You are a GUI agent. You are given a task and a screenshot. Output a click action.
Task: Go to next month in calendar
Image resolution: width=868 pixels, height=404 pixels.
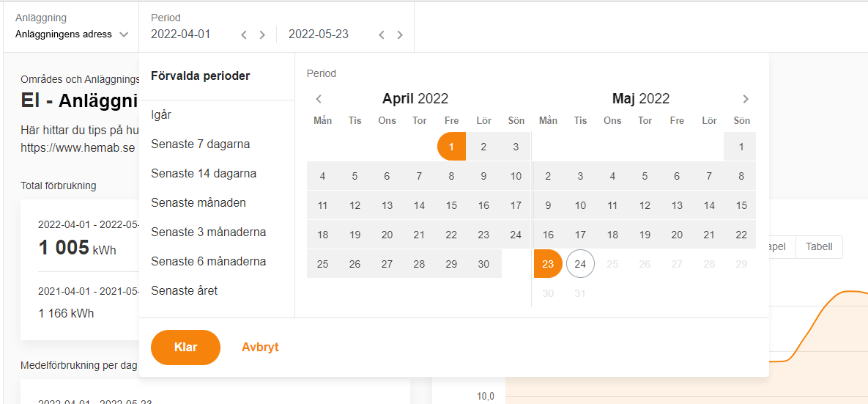pyautogui.click(x=746, y=99)
